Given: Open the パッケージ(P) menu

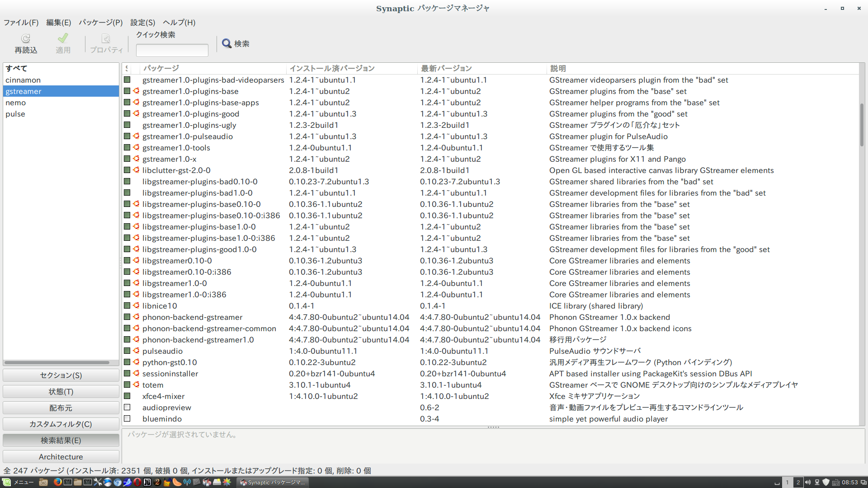Looking at the screenshot, I should point(101,22).
